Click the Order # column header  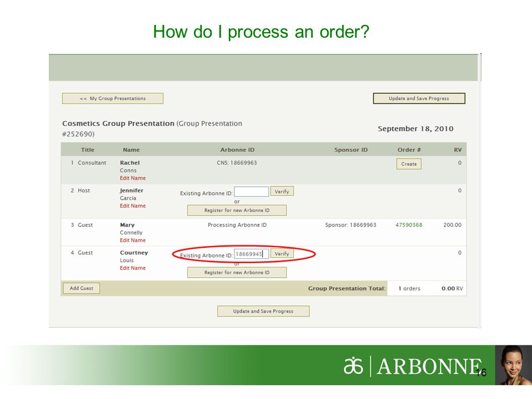coord(409,150)
